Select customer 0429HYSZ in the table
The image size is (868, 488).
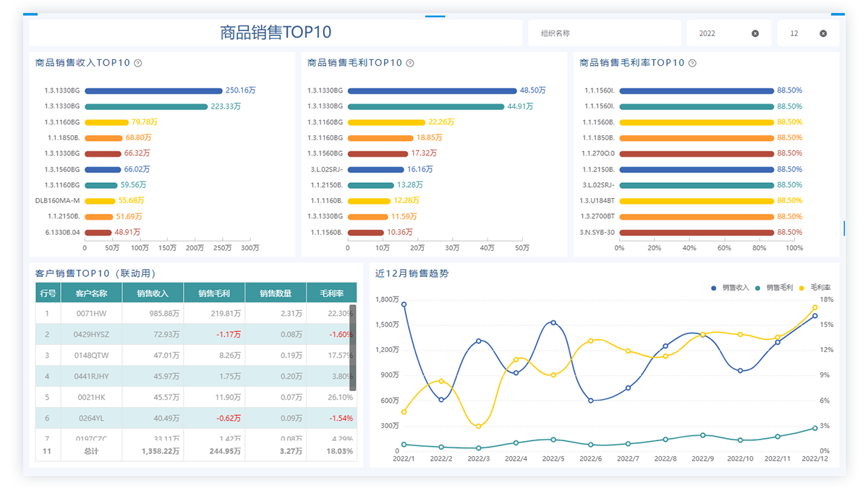click(x=92, y=334)
